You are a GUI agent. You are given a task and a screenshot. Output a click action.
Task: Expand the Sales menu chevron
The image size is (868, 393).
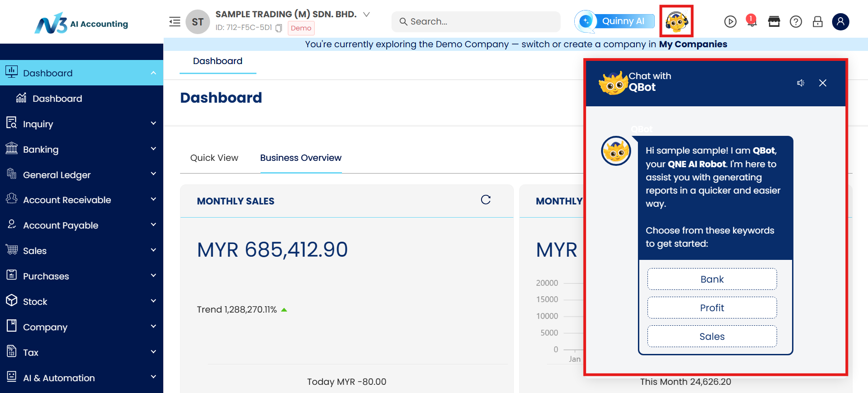153,250
